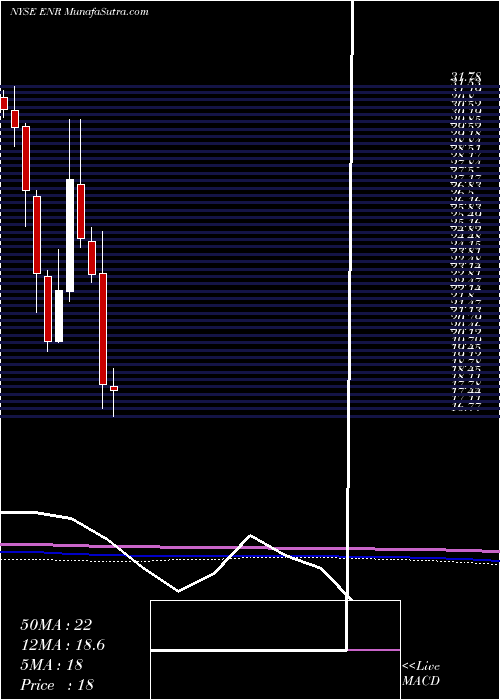The width and height of the screenshot is (500, 700).
Task: Select the first red candle at chart start
Action: pos(4,103)
